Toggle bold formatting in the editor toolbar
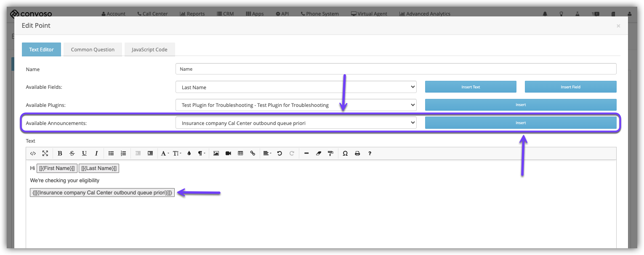Viewport: 644px width, 255px height. tap(60, 154)
